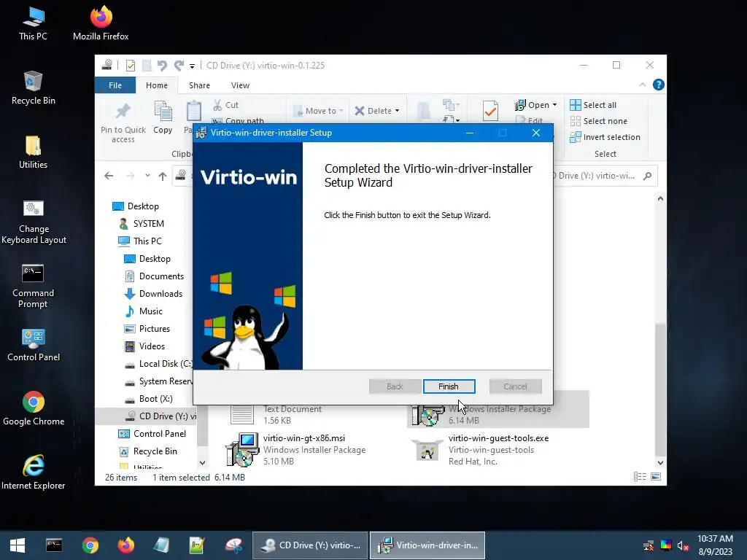Launch Command Prompt desktop shortcut
747x560 pixels.
tap(33, 286)
